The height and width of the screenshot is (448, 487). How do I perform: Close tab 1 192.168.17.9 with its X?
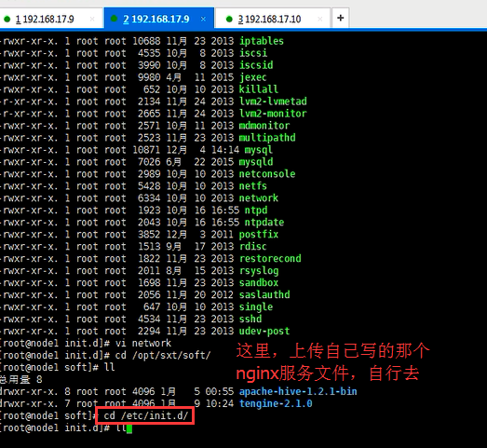[92, 20]
